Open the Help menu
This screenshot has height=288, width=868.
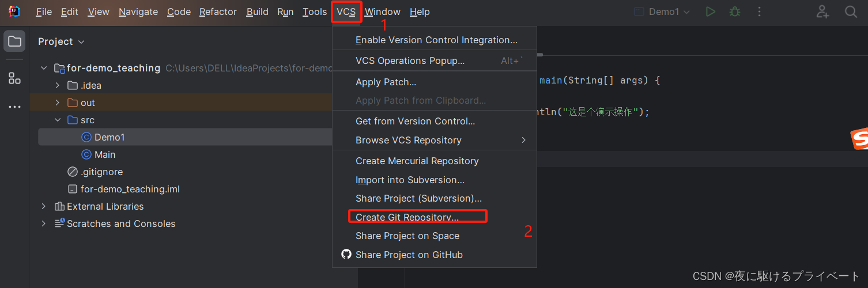[420, 12]
